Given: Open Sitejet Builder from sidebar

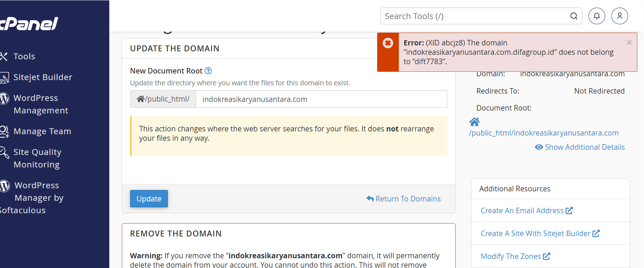Looking at the screenshot, I should (42, 77).
